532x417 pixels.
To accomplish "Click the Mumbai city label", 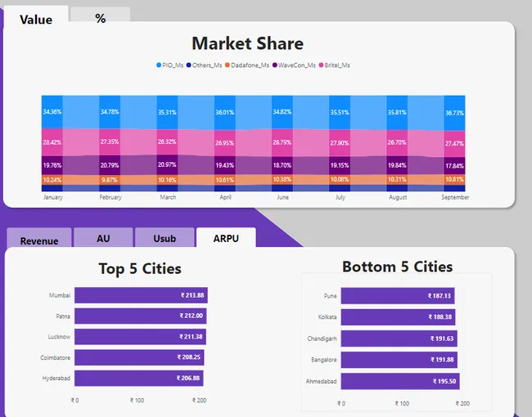I will (60, 295).
